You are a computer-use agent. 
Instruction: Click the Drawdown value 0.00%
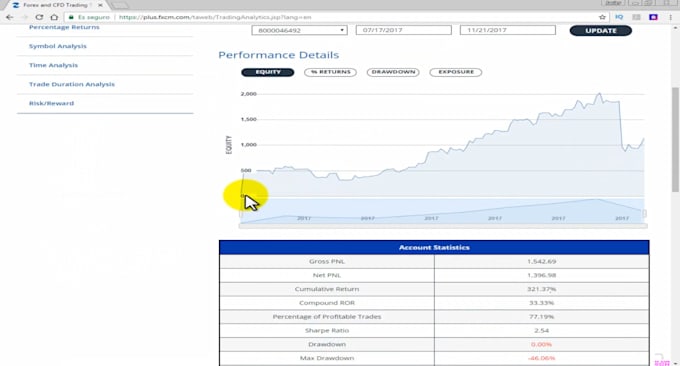coord(542,344)
